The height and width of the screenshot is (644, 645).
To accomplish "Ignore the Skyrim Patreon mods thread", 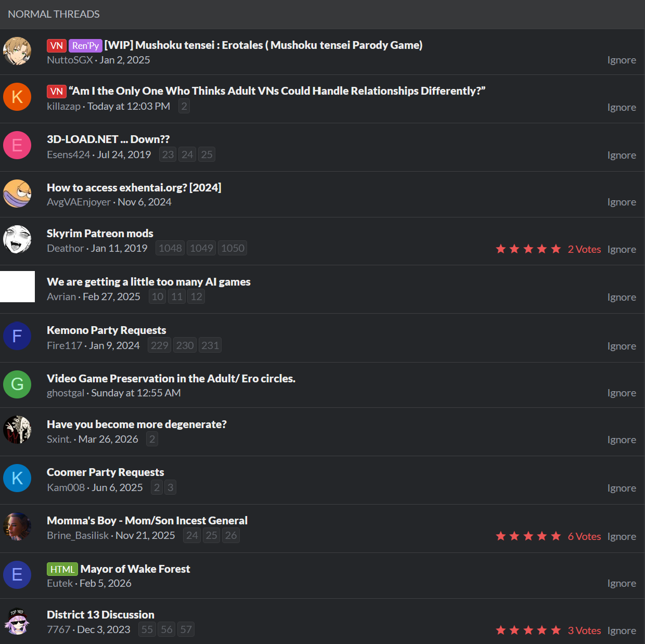I will click(622, 249).
